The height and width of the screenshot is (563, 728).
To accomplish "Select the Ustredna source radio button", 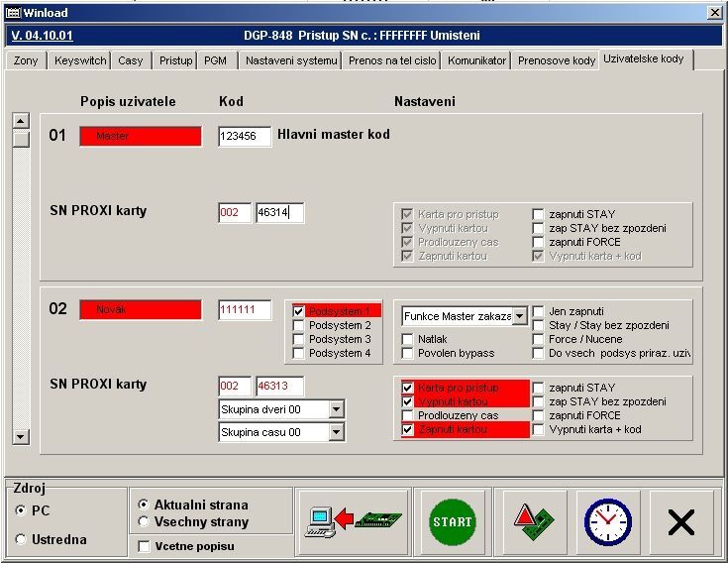I will [22, 539].
